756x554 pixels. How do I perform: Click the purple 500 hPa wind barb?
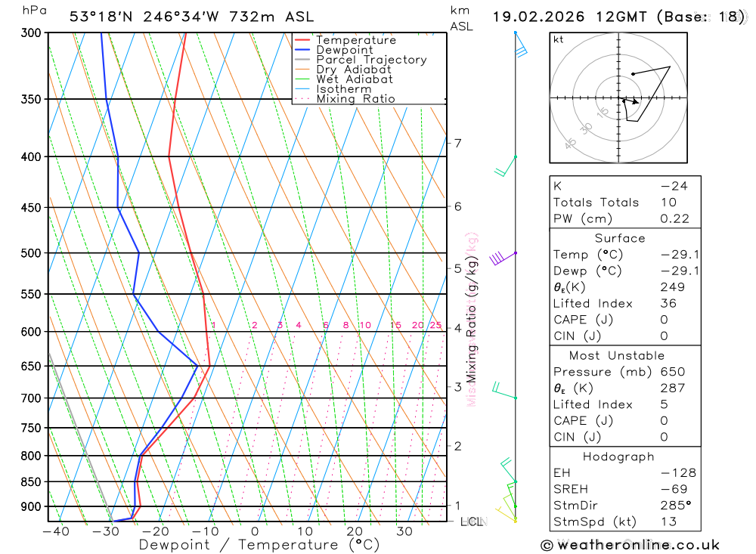click(x=503, y=258)
